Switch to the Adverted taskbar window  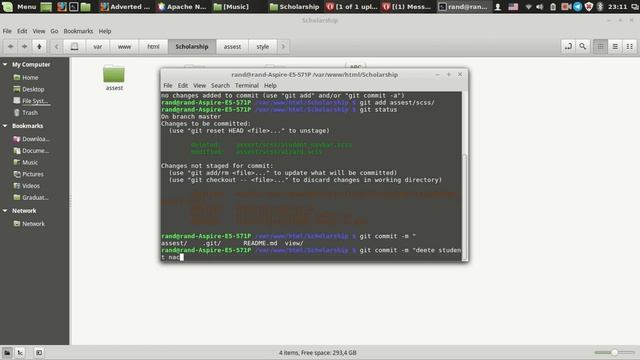pyautogui.click(x=126, y=7)
